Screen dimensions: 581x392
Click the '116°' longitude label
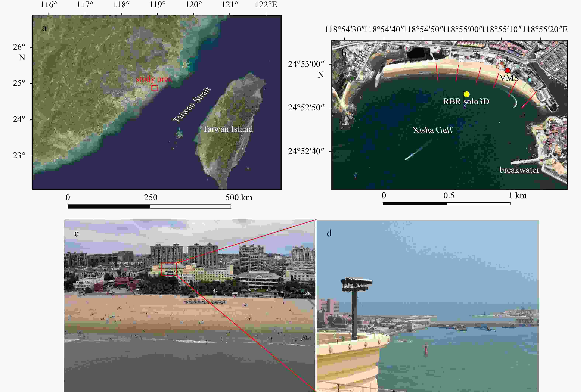coord(49,5)
